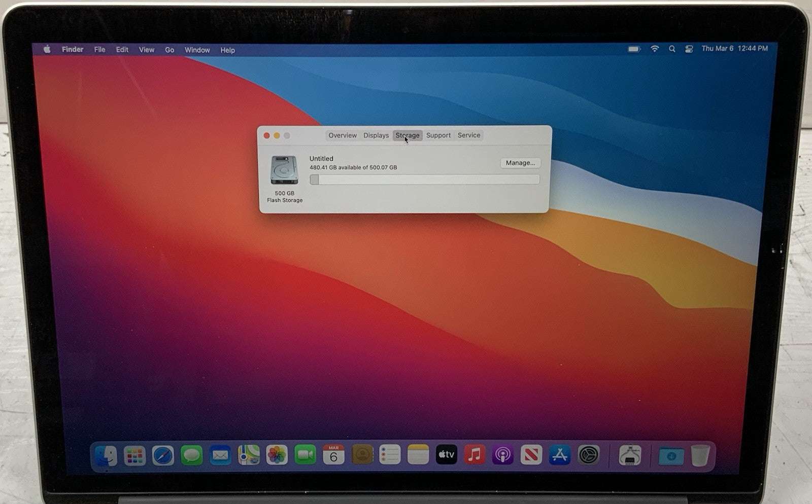Open Photos app in the Dock
812x504 pixels.
pyautogui.click(x=277, y=455)
